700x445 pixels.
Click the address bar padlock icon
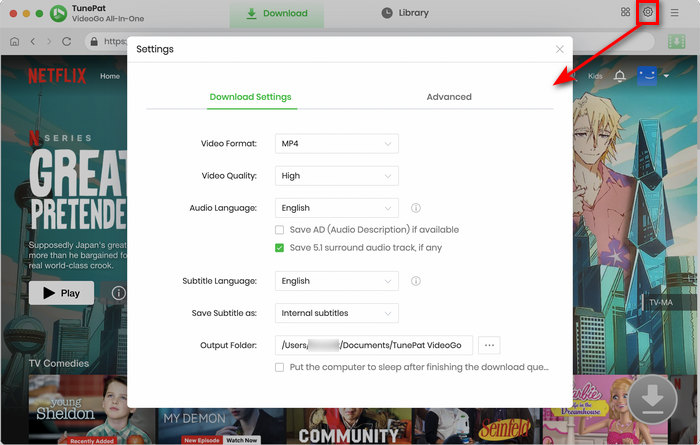click(x=94, y=42)
